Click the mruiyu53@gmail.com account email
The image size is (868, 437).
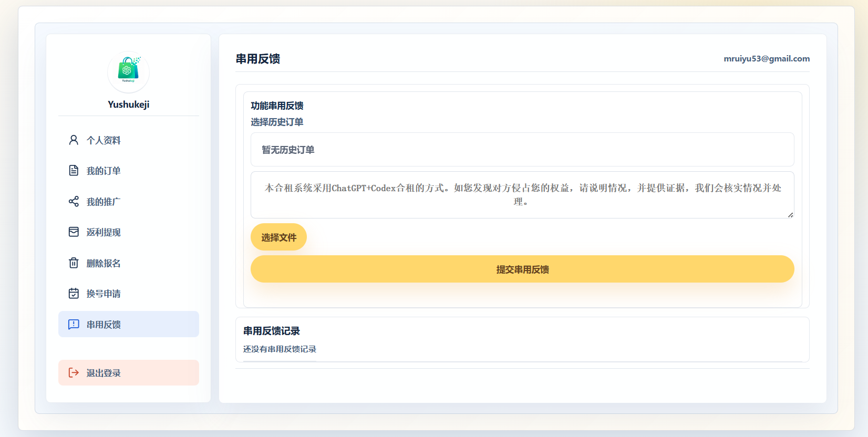[x=767, y=59]
